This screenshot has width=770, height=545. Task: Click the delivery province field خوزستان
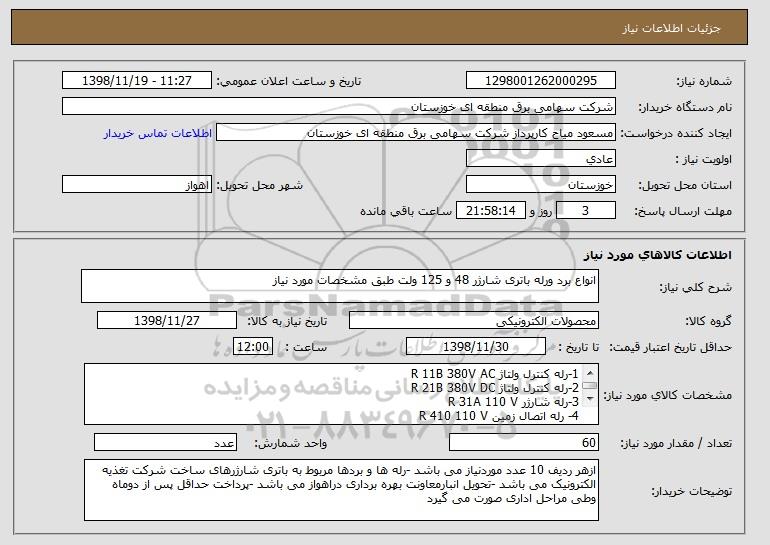point(541,185)
